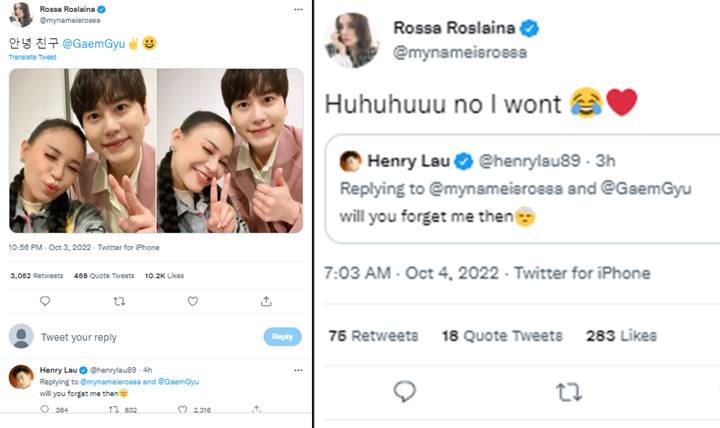720x428 pixels.
Task: Click the Tweet your reply input field
Action: 147,337
